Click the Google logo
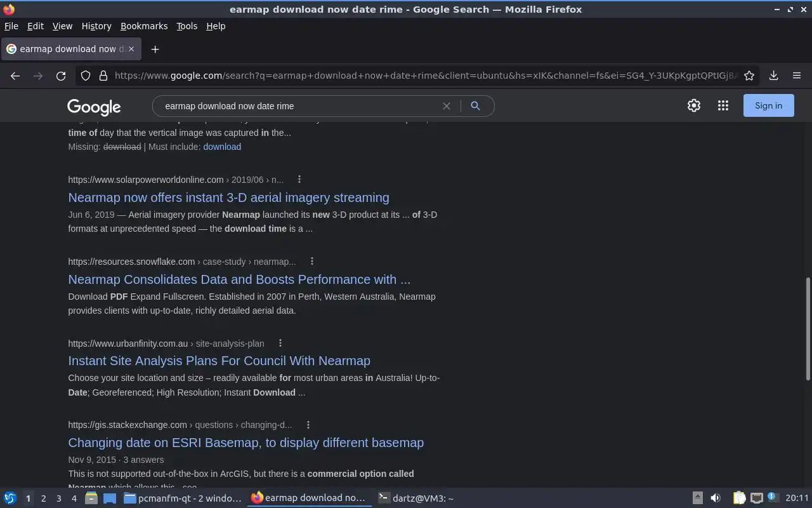The width and height of the screenshot is (812, 508). click(94, 107)
